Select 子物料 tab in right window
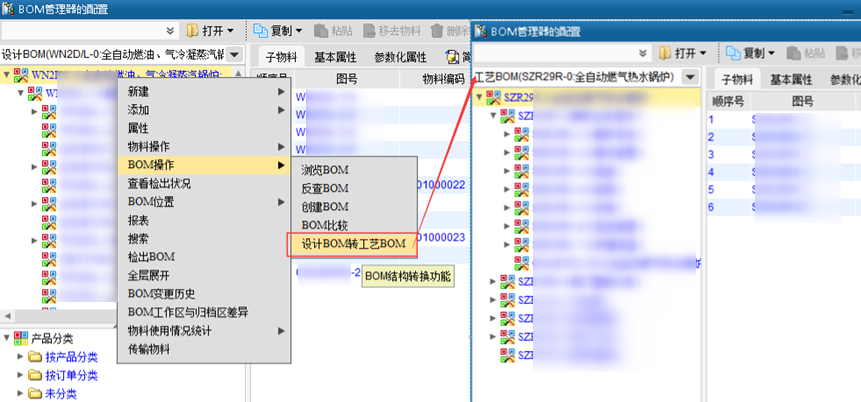This screenshot has width=861, height=402. 737,80
